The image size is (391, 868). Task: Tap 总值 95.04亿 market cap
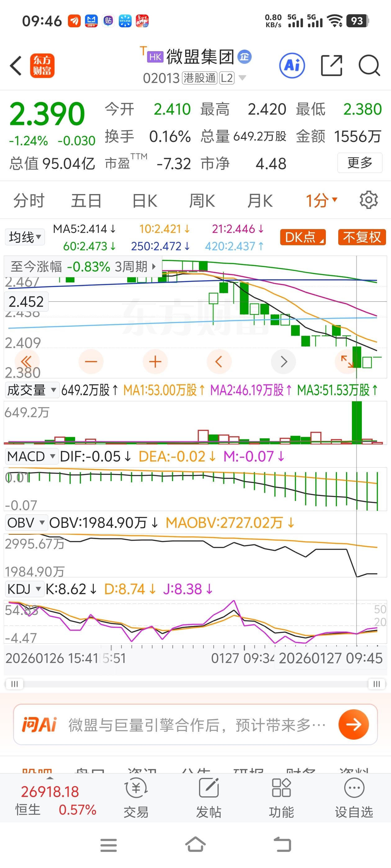point(52,163)
